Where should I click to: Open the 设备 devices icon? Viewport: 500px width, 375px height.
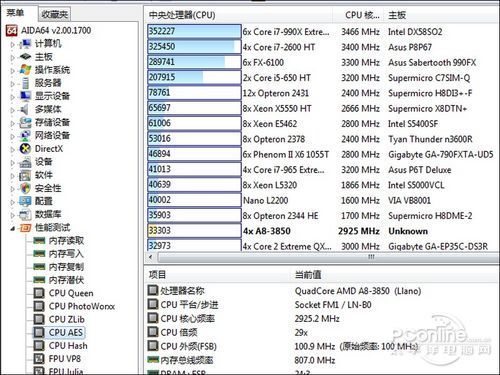click(x=25, y=162)
